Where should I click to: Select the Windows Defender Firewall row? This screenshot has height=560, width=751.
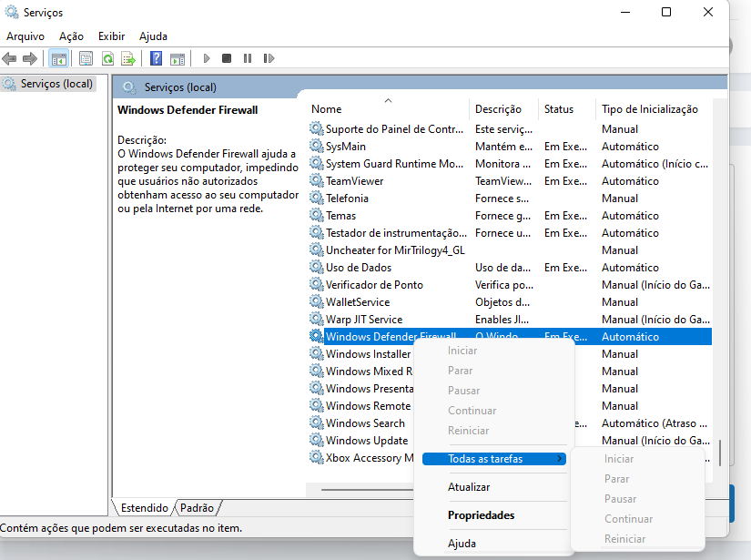pos(510,337)
